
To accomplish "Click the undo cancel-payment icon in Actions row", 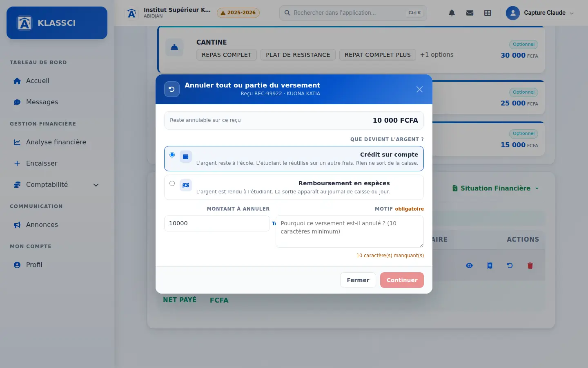I will tap(510, 266).
